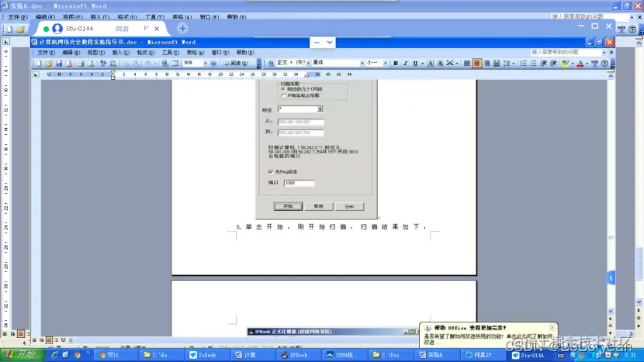Click the Distributed alignment icon

[x=497, y=64]
